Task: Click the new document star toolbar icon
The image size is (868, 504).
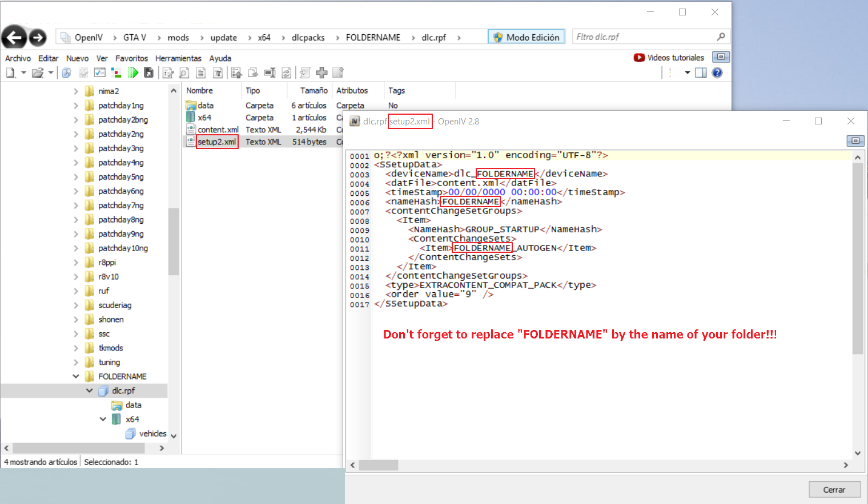Action: click(x=338, y=72)
